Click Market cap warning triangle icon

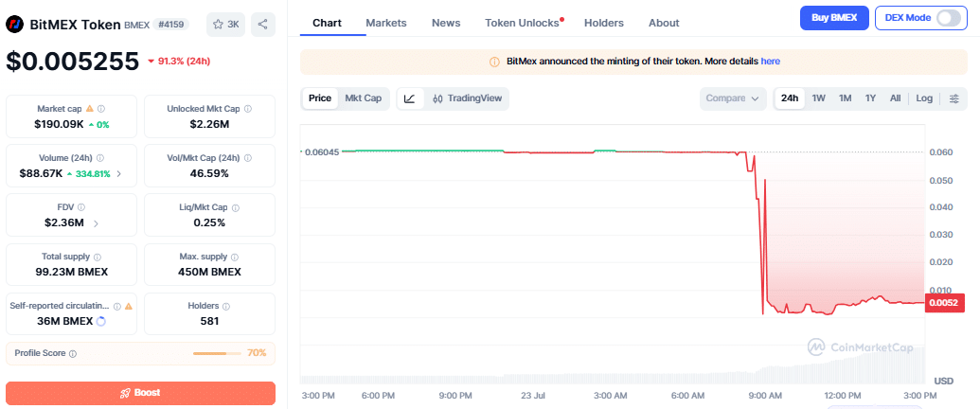tap(89, 109)
